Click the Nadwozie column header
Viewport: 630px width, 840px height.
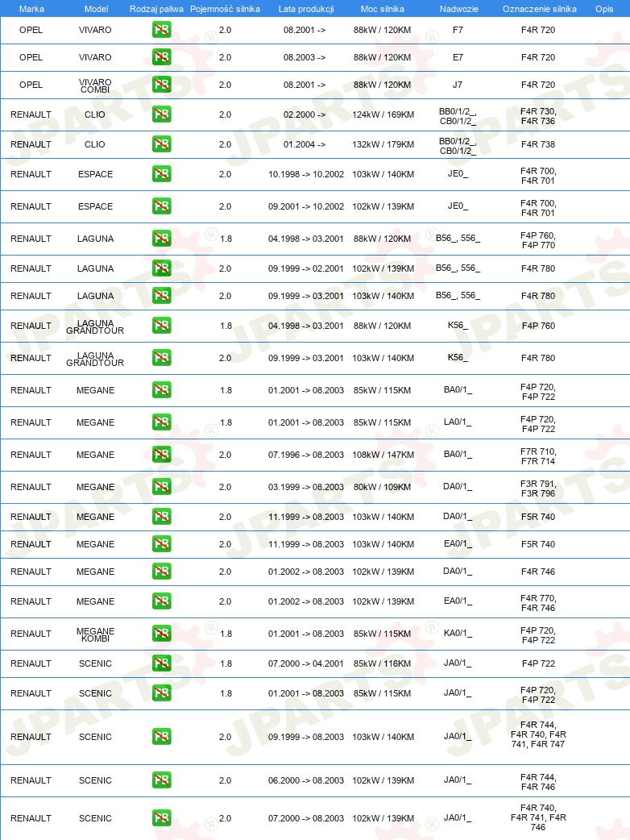click(459, 9)
